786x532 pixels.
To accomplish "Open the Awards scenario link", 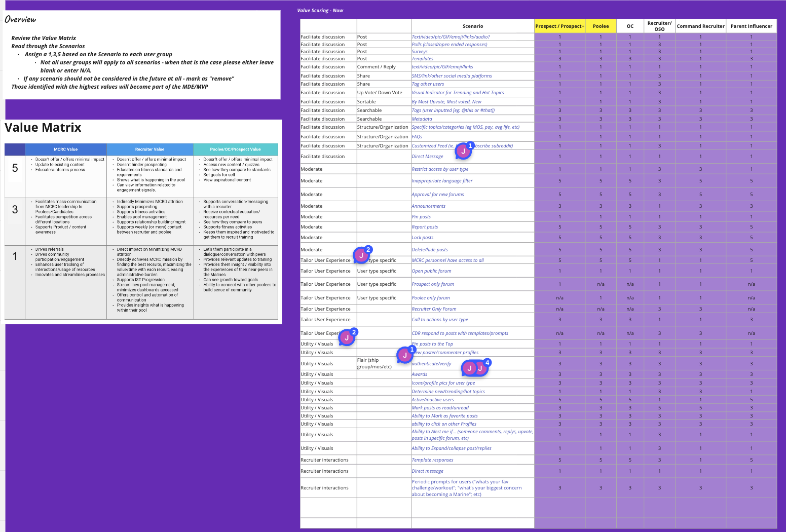I will click(x=419, y=374).
